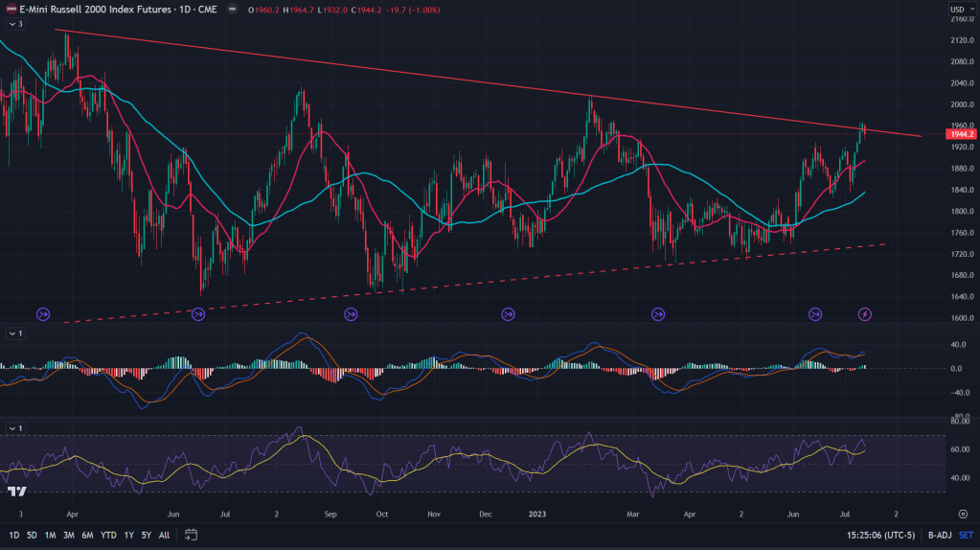The width and height of the screenshot is (980, 550).
Task: Expand the collapsed 3-indicator legend in the main pane
Action: pyautogui.click(x=14, y=24)
